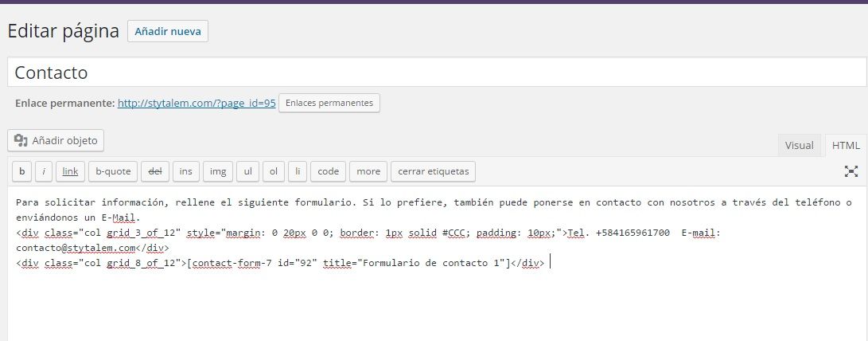The width and height of the screenshot is (868, 341).
Task: Click the Enlace permanente label
Action: [65, 103]
